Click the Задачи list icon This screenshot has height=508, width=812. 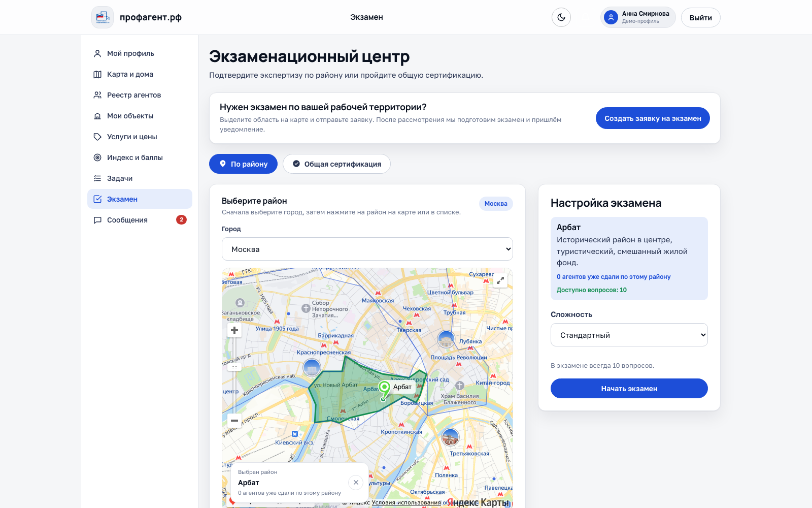point(97,178)
